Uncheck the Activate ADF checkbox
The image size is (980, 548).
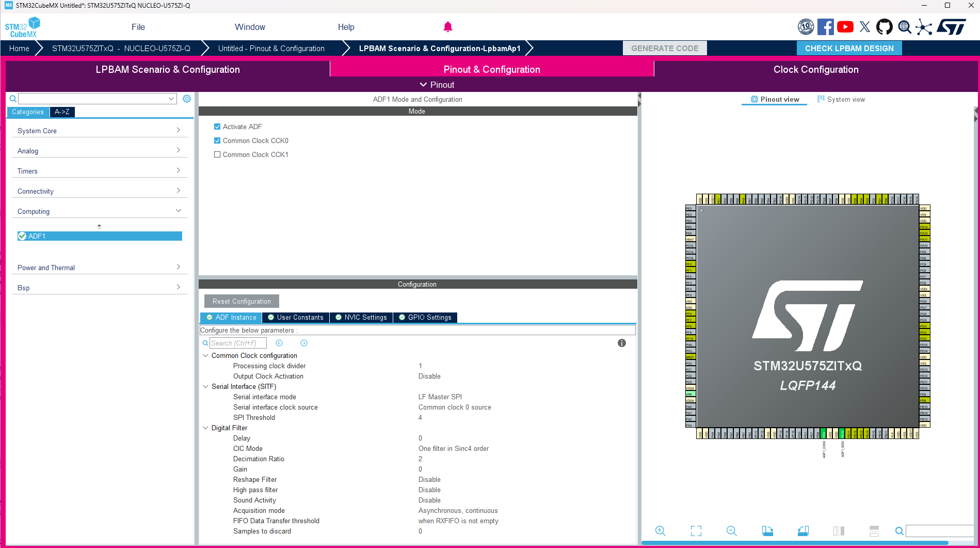pyautogui.click(x=217, y=126)
